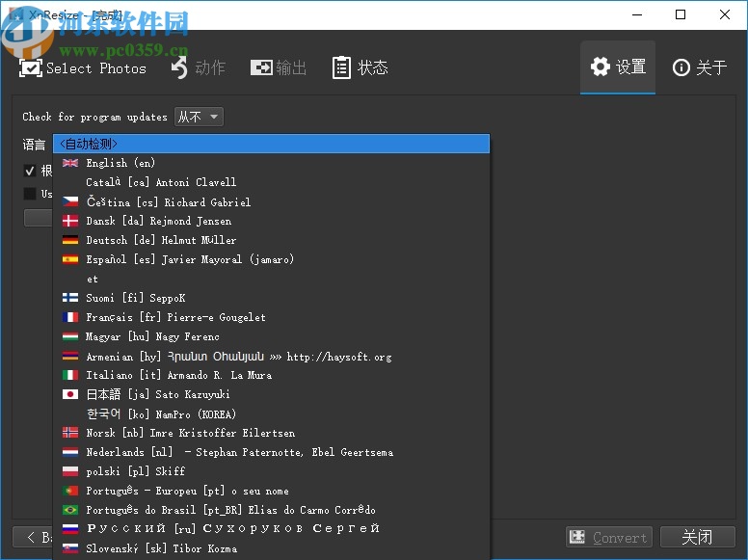Open the Select Photos tab

coord(83,67)
